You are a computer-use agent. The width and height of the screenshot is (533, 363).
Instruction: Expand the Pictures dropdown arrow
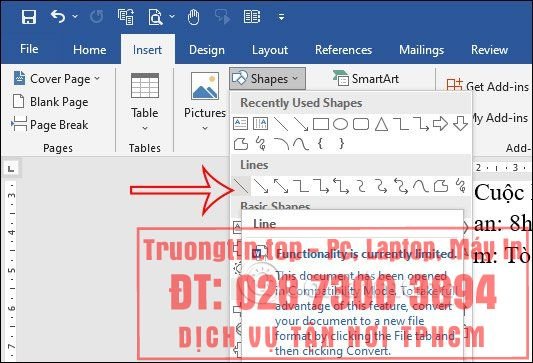tap(205, 128)
